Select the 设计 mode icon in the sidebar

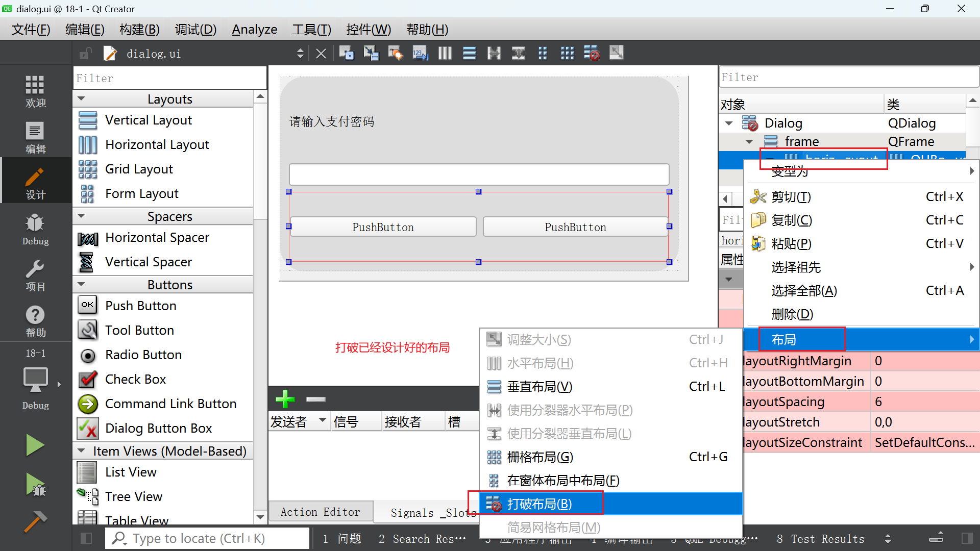(x=36, y=180)
